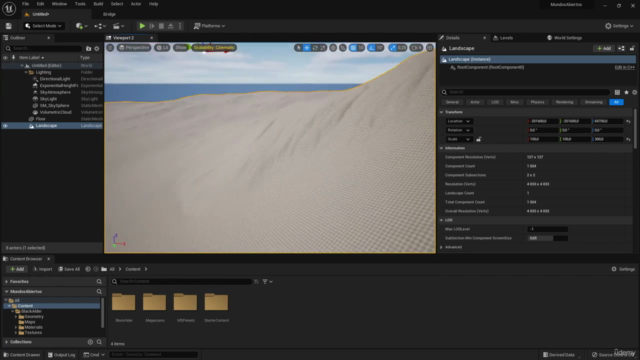Toggle the Scale ratio lock

(479, 139)
